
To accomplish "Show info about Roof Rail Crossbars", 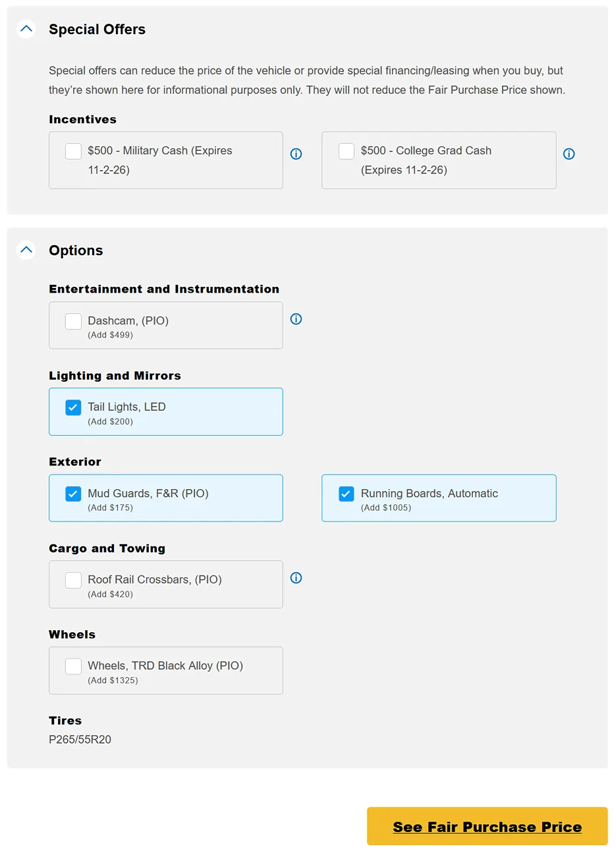I will pyautogui.click(x=296, y=578).
